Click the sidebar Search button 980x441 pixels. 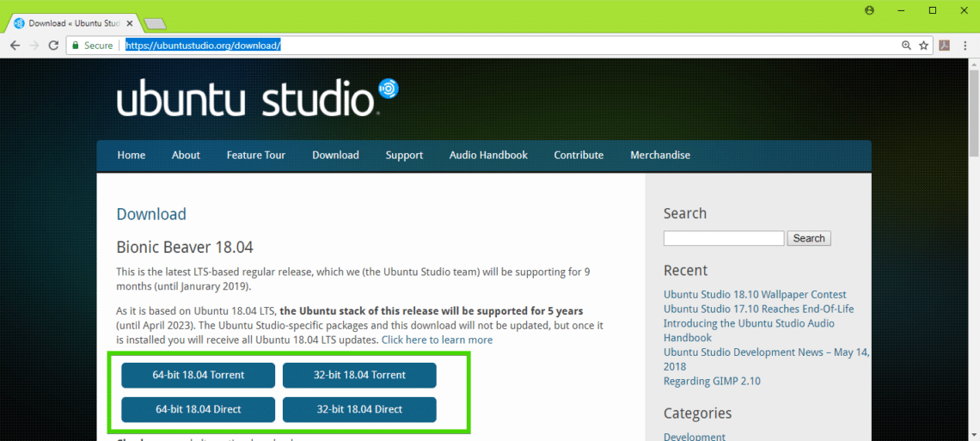point(809,238)
